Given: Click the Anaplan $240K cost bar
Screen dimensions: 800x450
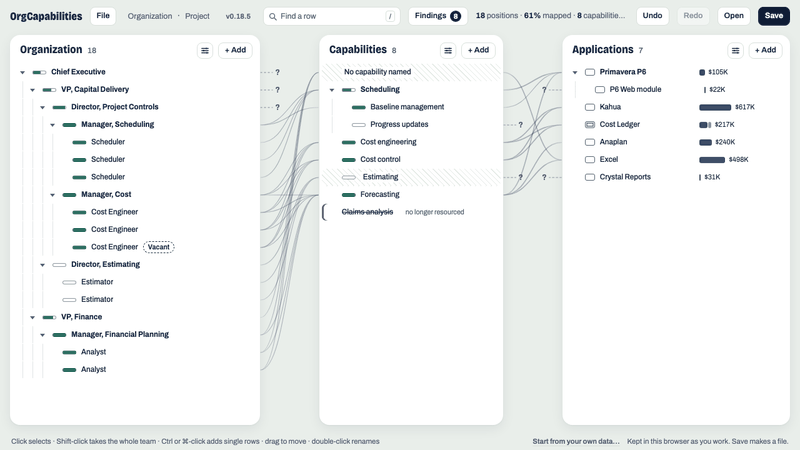Looking at the screenshot, I should pos(705,142).
